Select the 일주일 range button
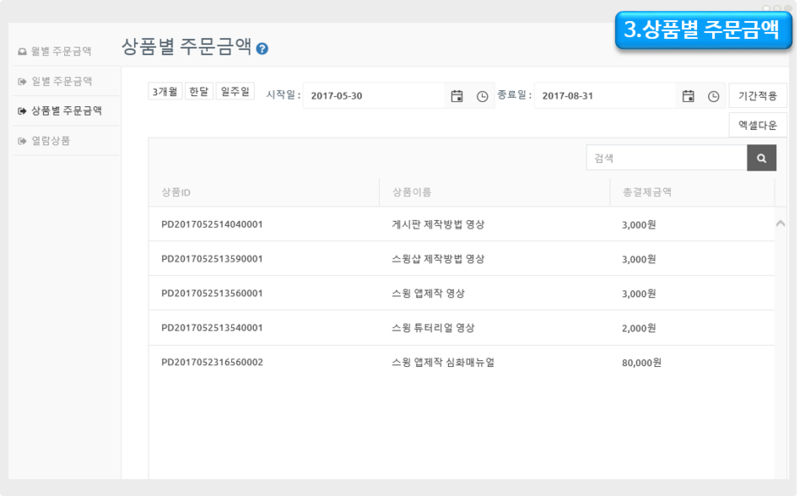The image size is (800, 496). click(x=236, y=91)
